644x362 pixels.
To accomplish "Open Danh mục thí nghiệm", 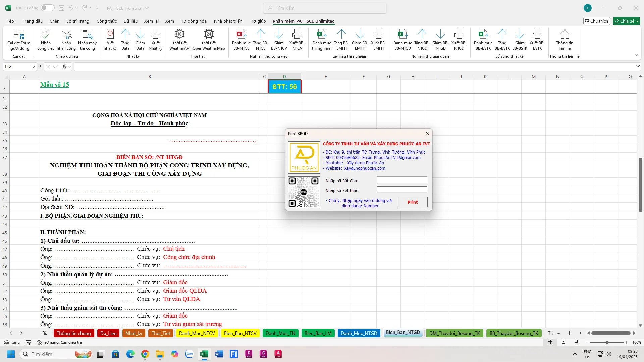I will click(322, 40).
